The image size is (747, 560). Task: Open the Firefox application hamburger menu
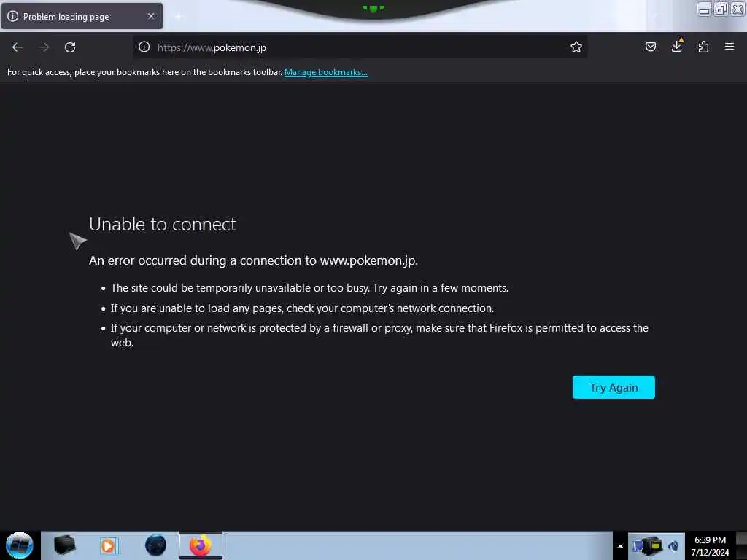pos(729,47)
